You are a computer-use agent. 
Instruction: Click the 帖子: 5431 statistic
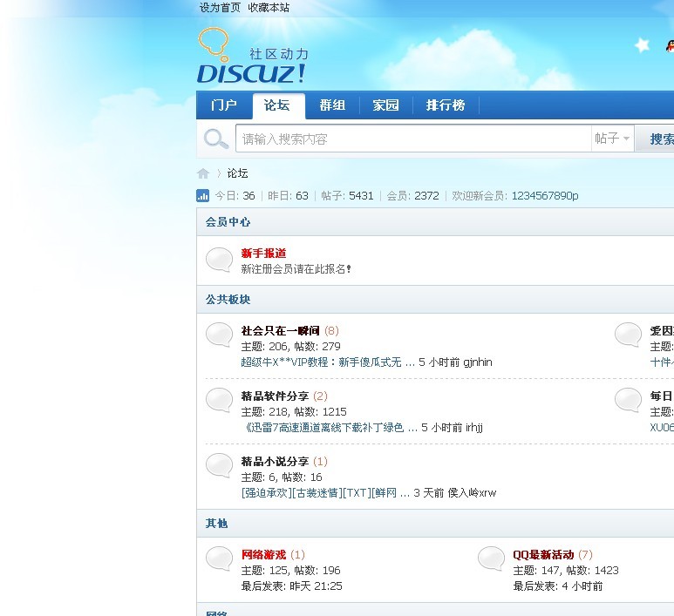(x=347, y=196)
